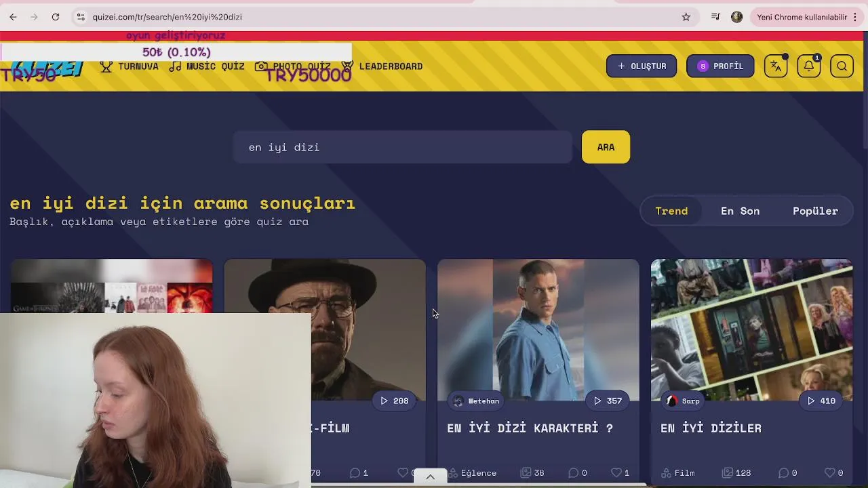Click the 357 plays icon badge
This screenshot has height=488, width=868.
click(608, 401)
